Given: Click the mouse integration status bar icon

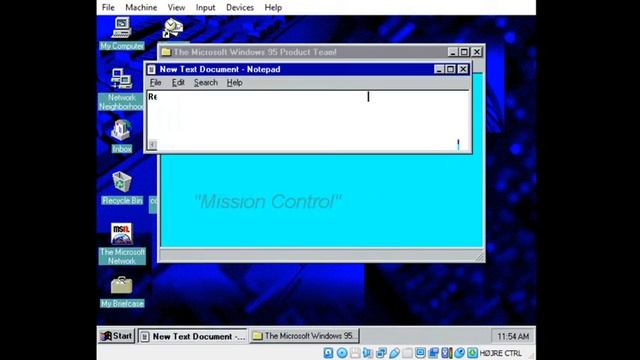Looking at the screenshot, I should click(459, 353).
